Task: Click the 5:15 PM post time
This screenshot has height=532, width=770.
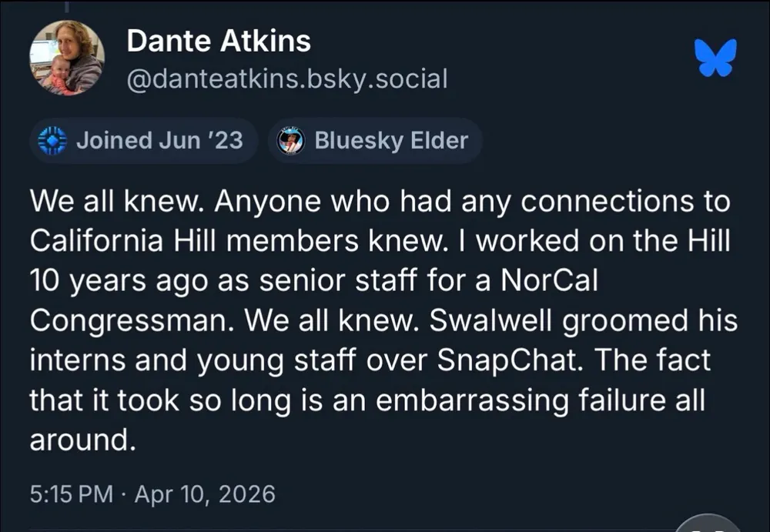Action: click(x=71, y=494)
